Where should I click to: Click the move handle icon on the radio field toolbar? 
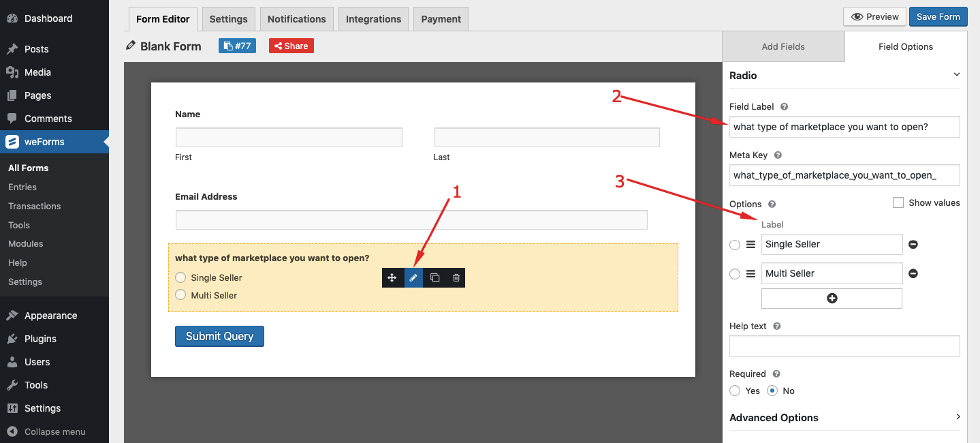392,277
